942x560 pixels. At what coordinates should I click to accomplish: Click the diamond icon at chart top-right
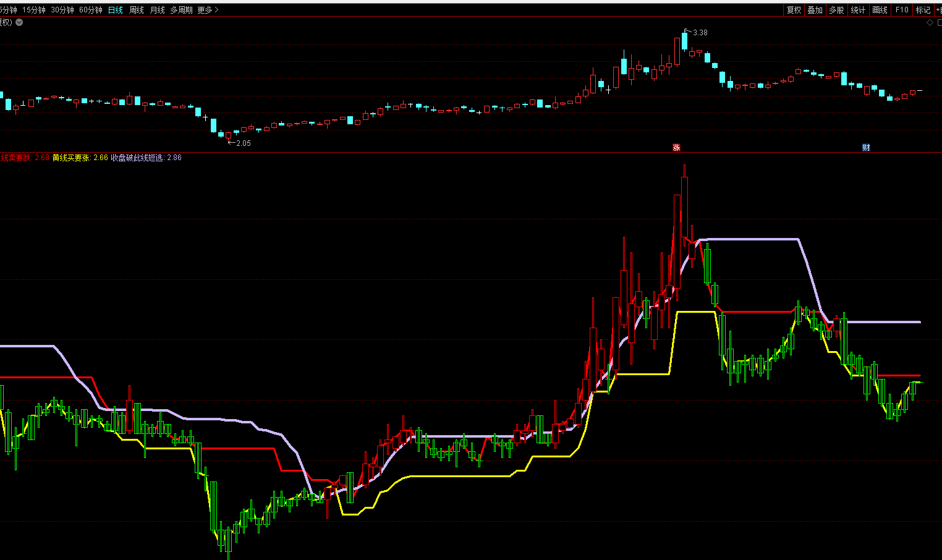coord(930,23)
